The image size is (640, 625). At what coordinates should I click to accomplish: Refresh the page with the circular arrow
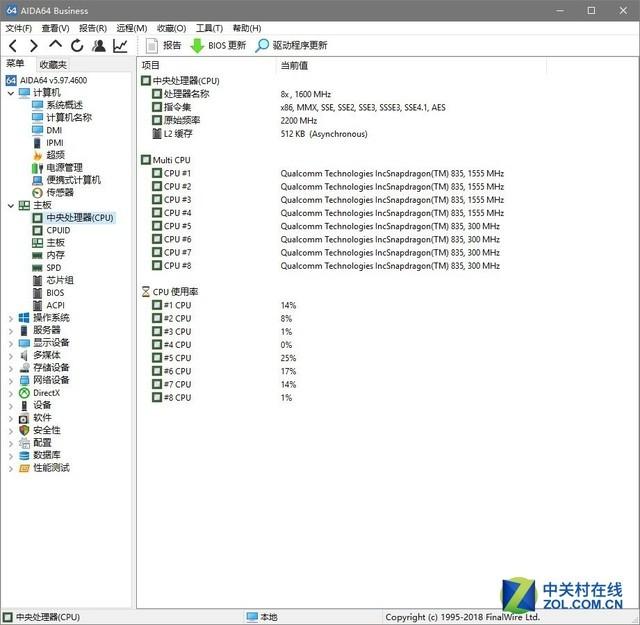pyautogui.click(x=77, y=46)
